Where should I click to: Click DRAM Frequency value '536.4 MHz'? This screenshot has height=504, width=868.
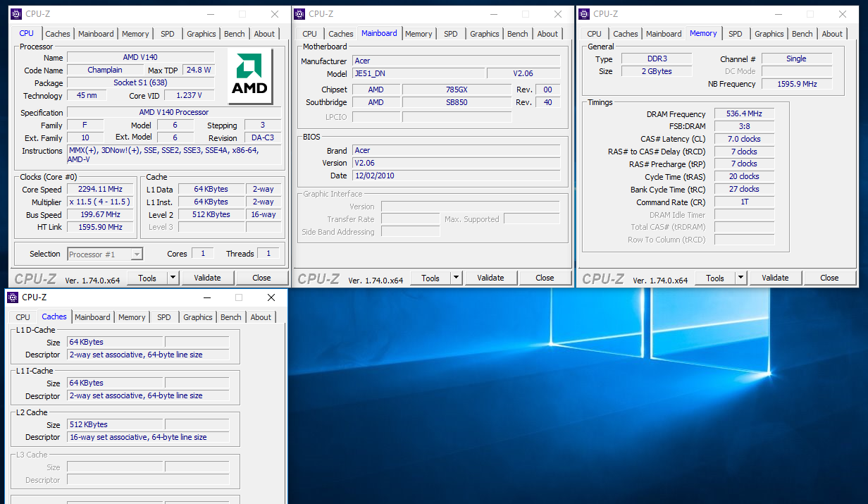744,113
